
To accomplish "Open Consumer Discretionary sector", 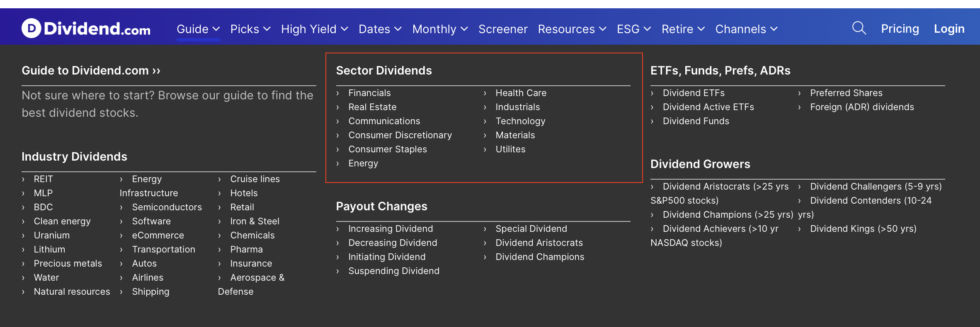I will click(400, 135).
